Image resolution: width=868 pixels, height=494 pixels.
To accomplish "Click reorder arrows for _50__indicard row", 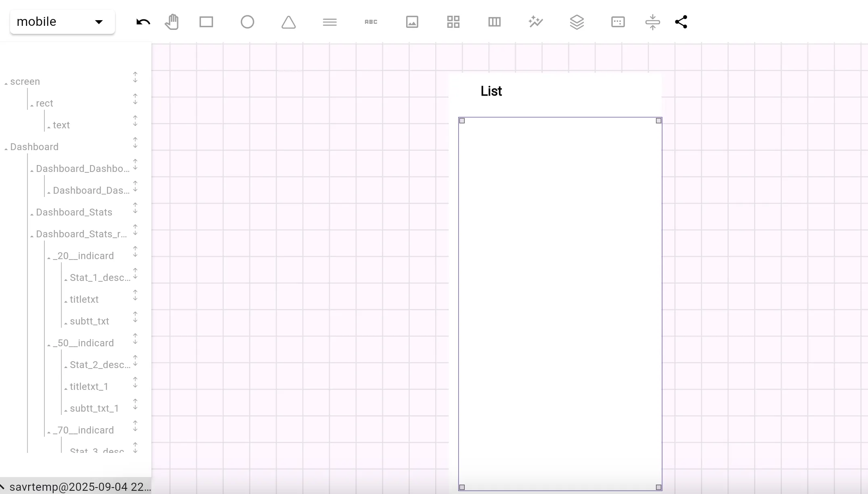I will tap(135, 339).
